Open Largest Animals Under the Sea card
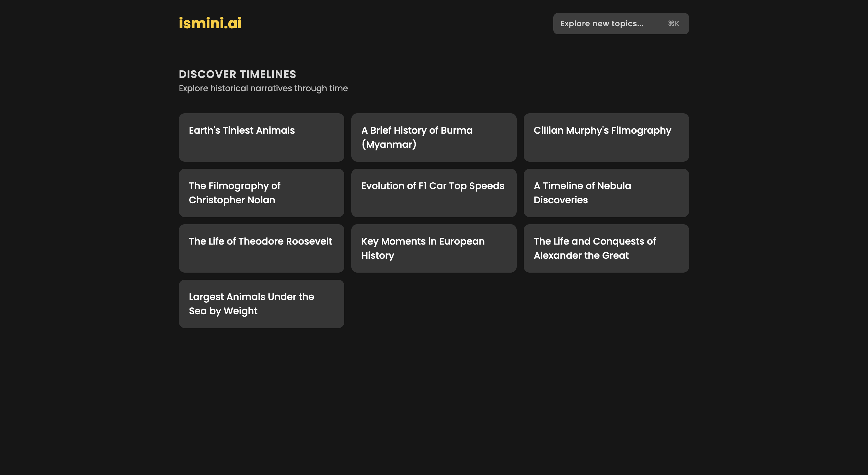The image size is (868, 475). coord(261,304)
